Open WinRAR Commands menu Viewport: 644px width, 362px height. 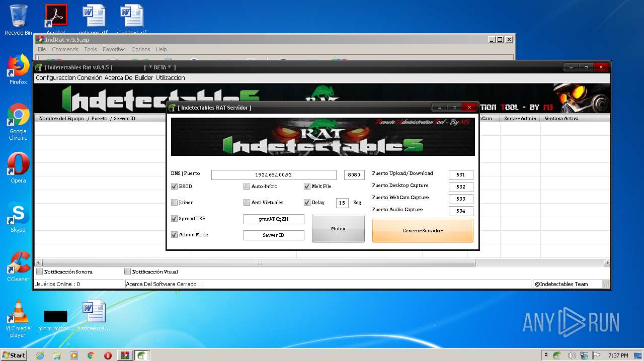click(65, 49)
